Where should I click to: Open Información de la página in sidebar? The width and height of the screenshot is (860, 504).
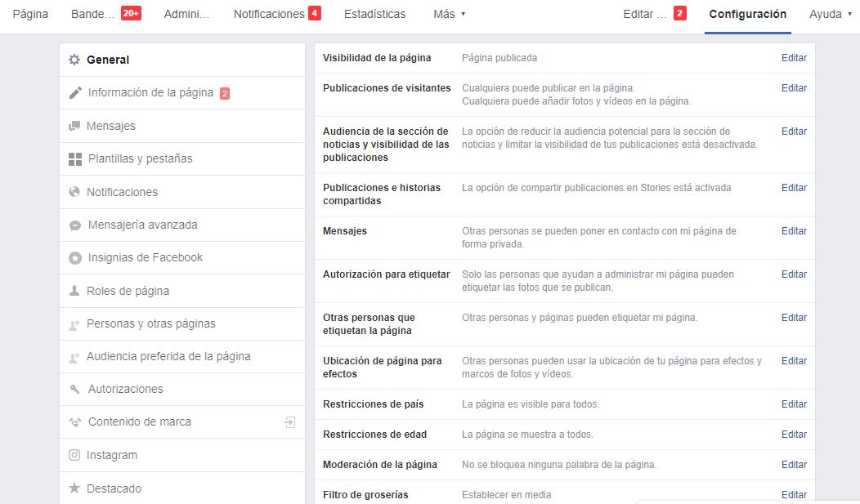tap(182, 92)
